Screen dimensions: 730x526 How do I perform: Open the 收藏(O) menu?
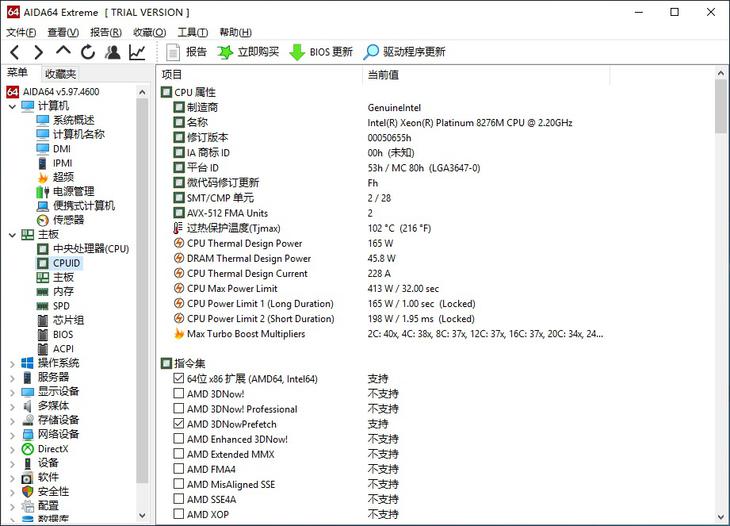(149, 33)
